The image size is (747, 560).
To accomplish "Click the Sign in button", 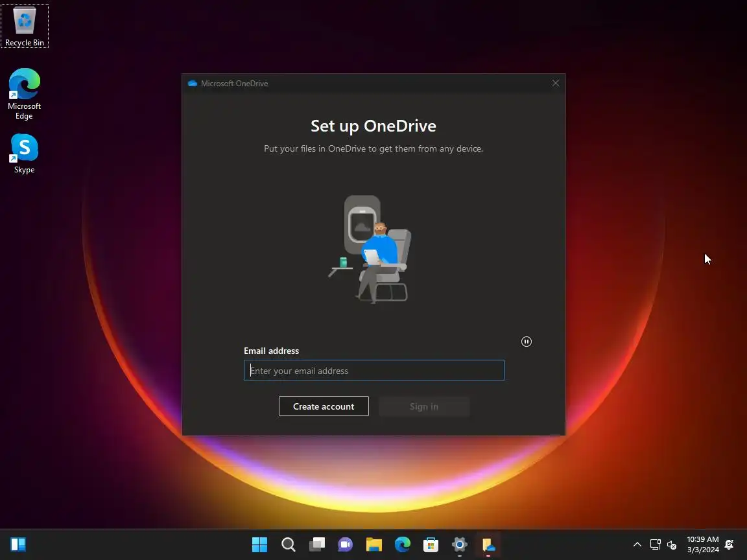I will point(424,406).
